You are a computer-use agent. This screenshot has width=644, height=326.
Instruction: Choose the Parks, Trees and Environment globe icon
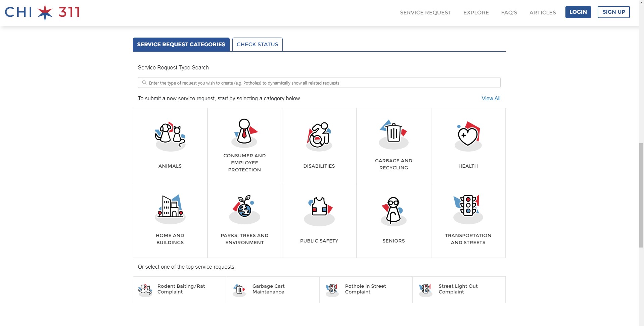point(244,209)
